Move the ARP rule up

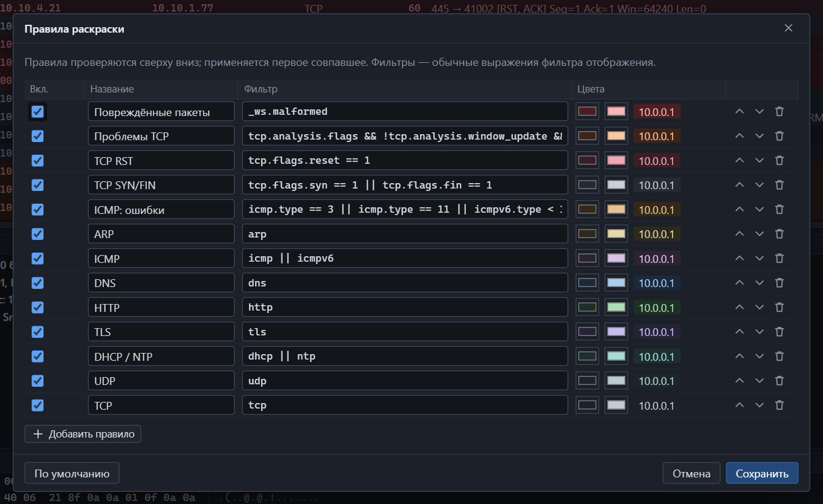pos(739,234)
